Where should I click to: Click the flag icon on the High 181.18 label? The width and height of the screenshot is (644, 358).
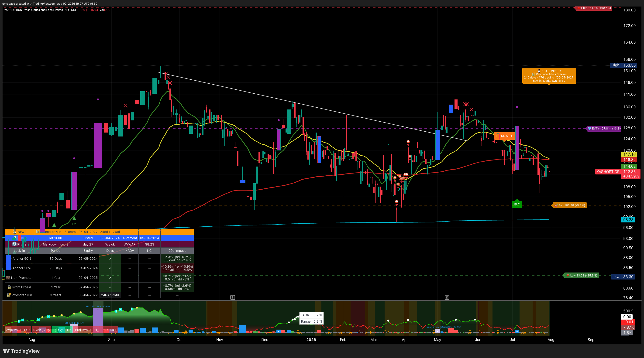pos(579,8)
